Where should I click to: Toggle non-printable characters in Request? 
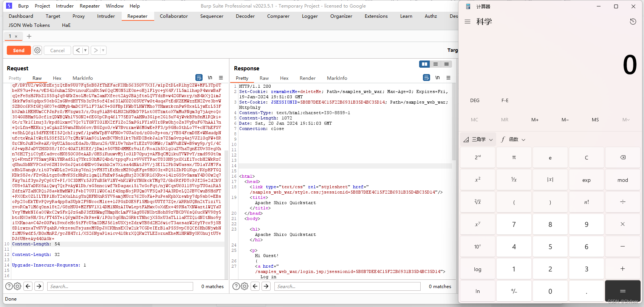coord(210,78)
